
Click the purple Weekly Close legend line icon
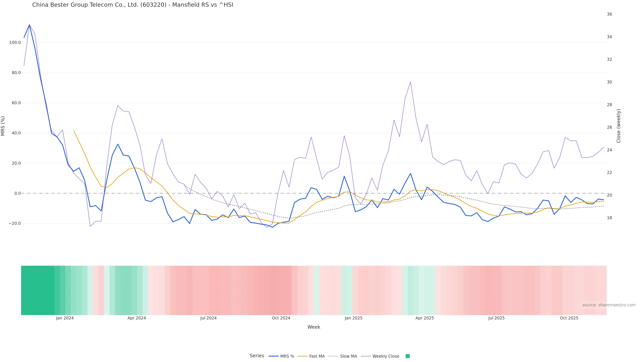[366, 356]
